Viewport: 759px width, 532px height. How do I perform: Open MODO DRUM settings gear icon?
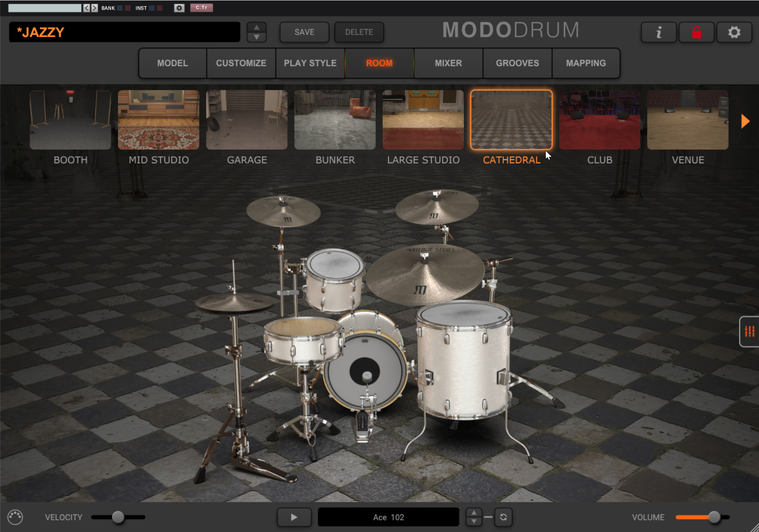(x=734, y=33)
